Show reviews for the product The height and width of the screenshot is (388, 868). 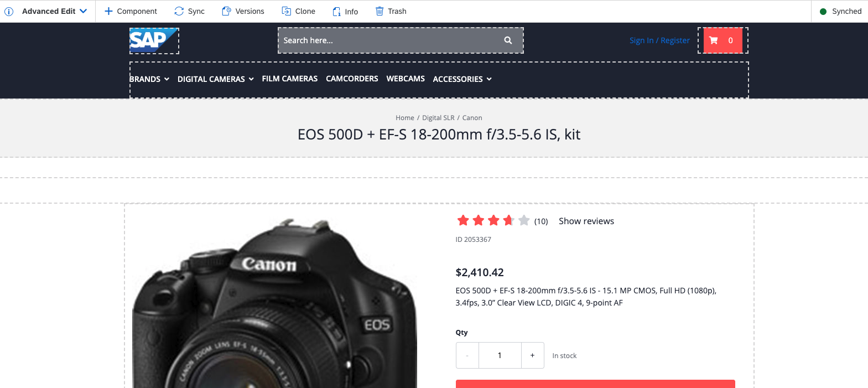pos(586,221)
